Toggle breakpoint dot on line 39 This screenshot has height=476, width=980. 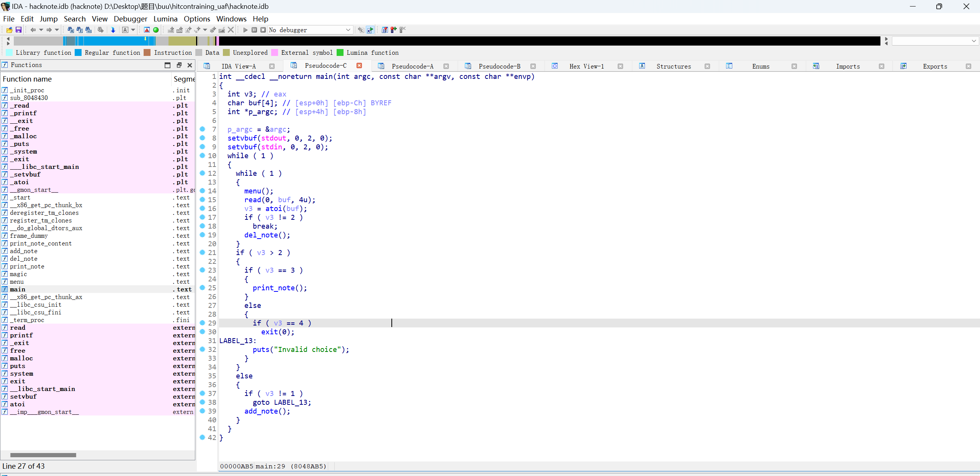pyautogui.click(x=203, y=411)
